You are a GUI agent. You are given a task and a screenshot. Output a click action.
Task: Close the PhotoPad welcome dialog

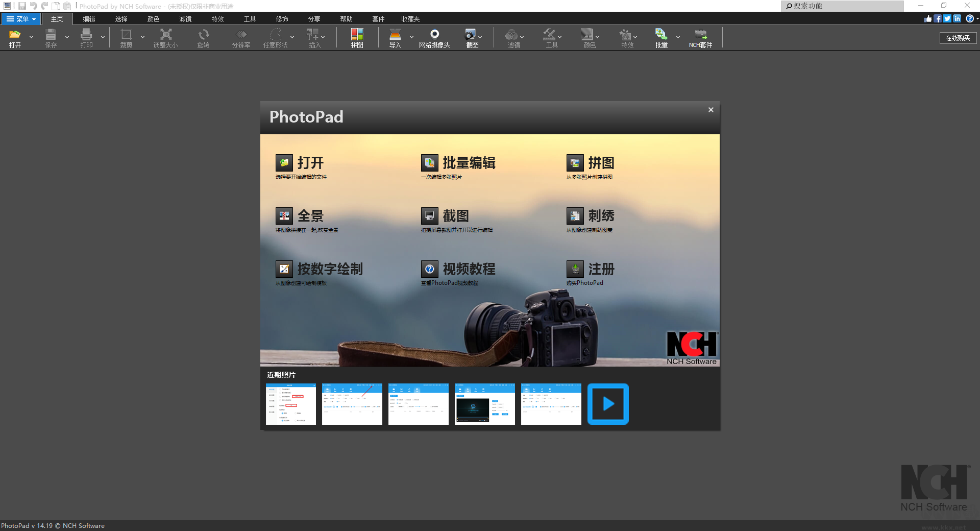(710, 110)
